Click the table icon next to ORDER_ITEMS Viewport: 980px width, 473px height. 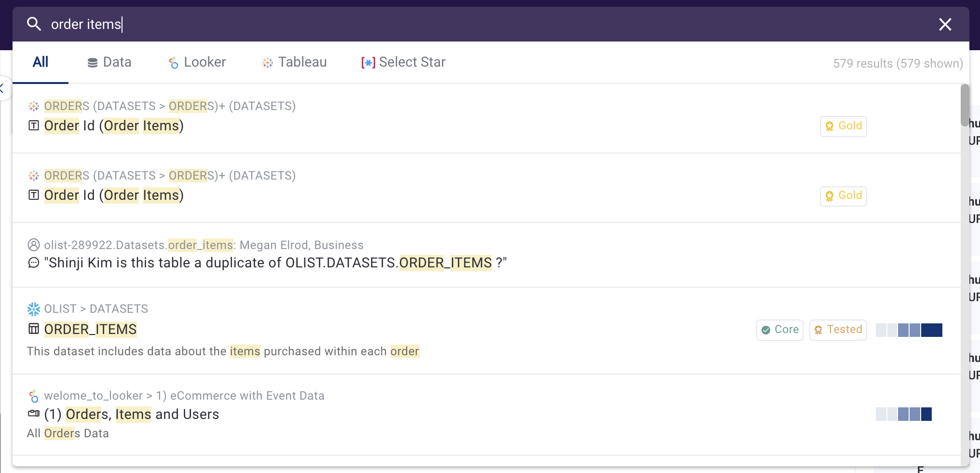click(34, 329)
